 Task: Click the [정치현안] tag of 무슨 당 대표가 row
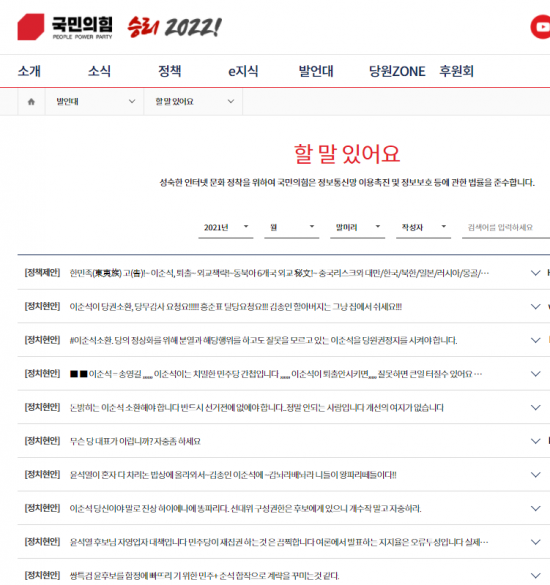[42, 441]
